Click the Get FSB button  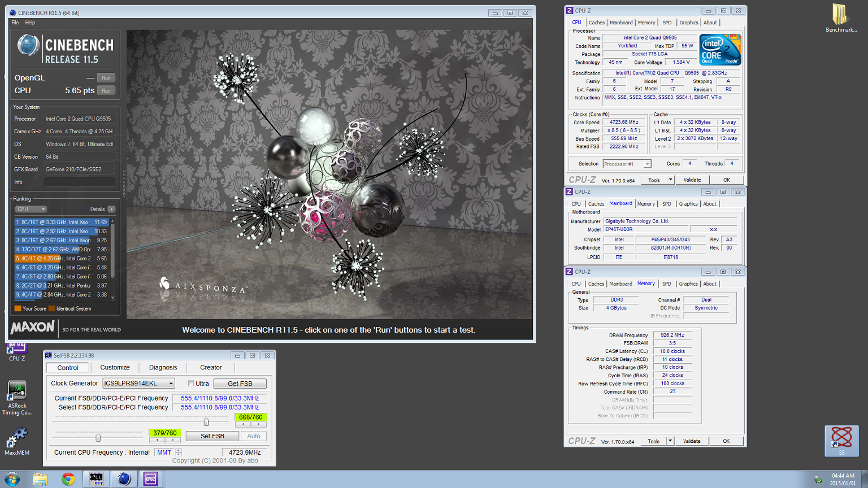pyautogui.click(x=240, y=384)
